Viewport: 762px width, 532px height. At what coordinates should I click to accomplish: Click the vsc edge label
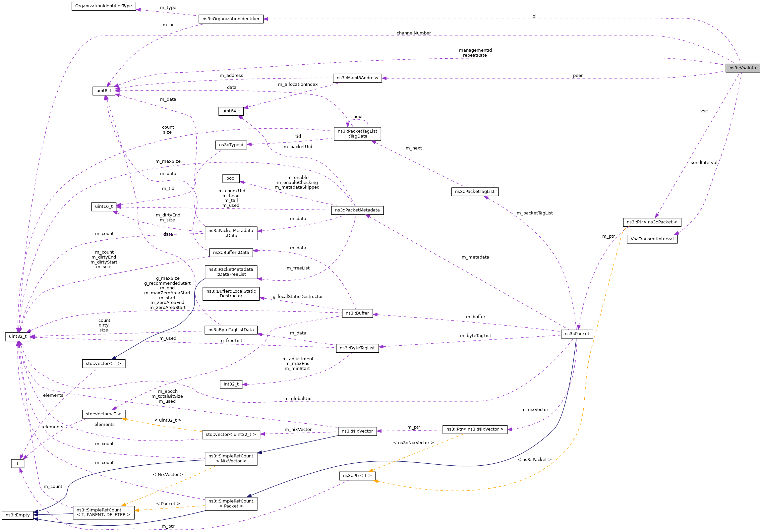(704, 111)
